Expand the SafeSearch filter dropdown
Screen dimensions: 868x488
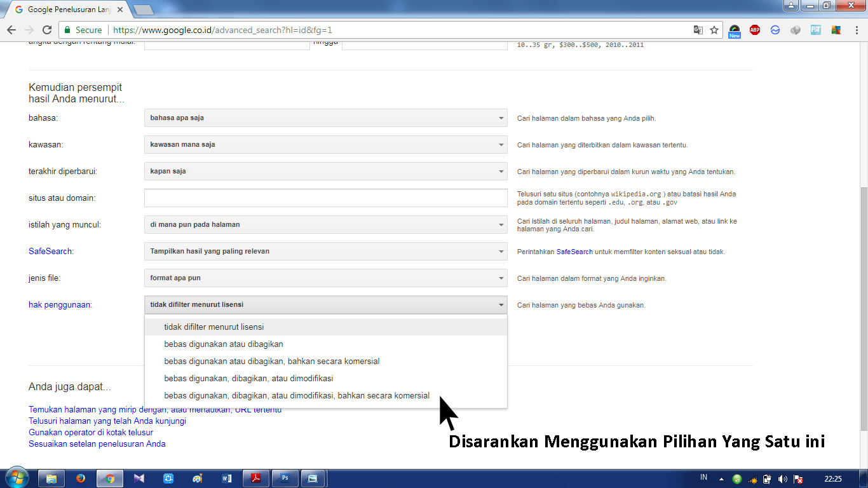[326, 251]
